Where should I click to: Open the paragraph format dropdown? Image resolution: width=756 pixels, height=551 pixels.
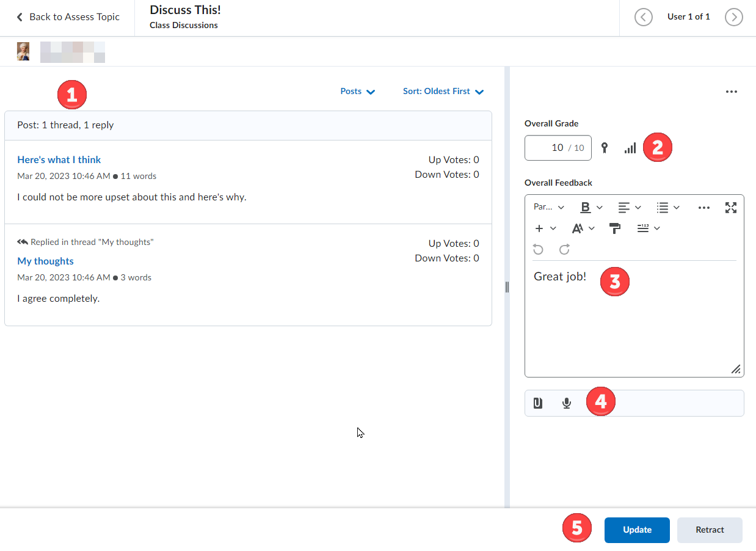(x=548, y=208)
